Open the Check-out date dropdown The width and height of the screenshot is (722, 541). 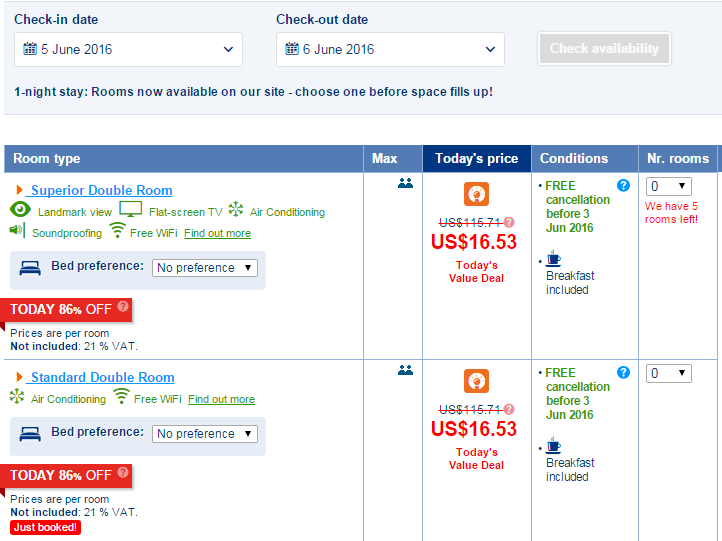pyautogui.click(x=390, y=49)
